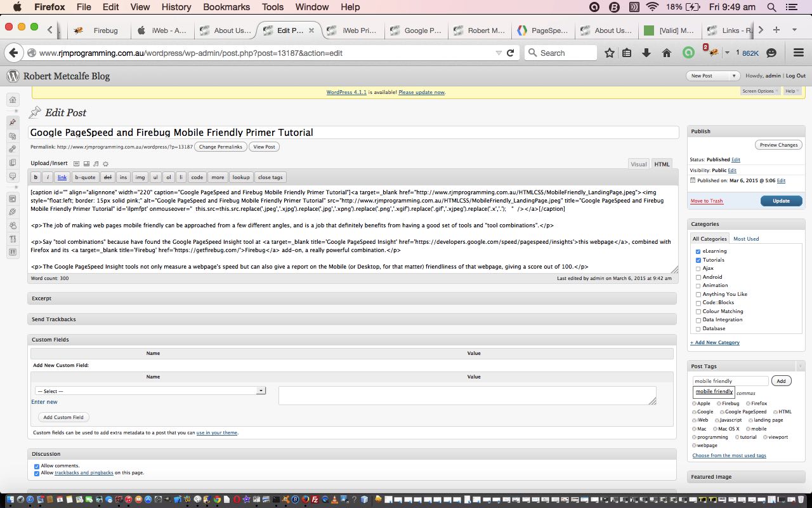This screenshot has width=812, height=508.
Task: Open the Appearance icon in admin sidebar
Action: pyautogui.click(x=13, y=198)
